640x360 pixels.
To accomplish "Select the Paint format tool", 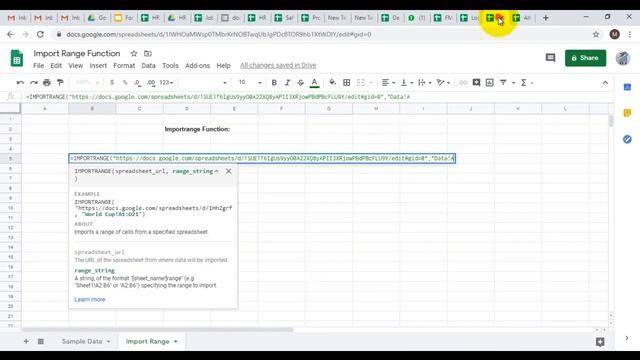I will [x=60, y=82].
